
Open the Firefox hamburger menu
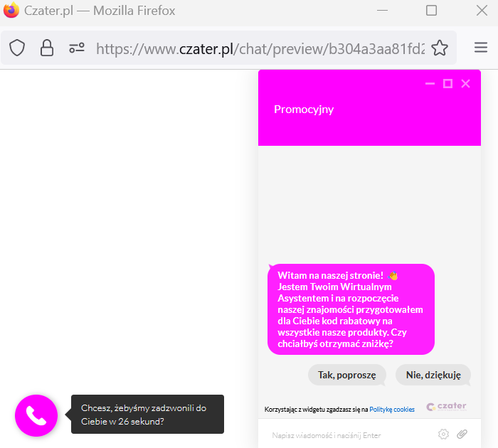[481, 48]
